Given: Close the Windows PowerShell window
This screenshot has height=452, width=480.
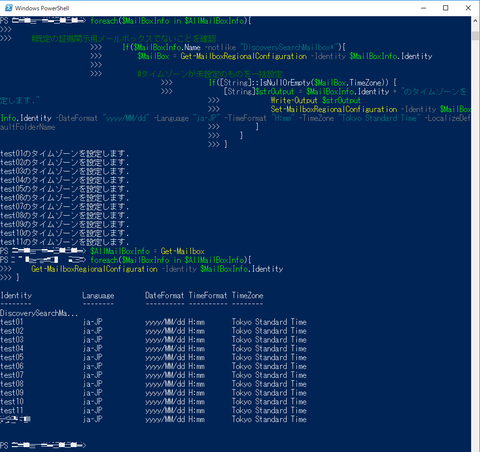Looking at the screenshot, I should [x=468, y=8].
